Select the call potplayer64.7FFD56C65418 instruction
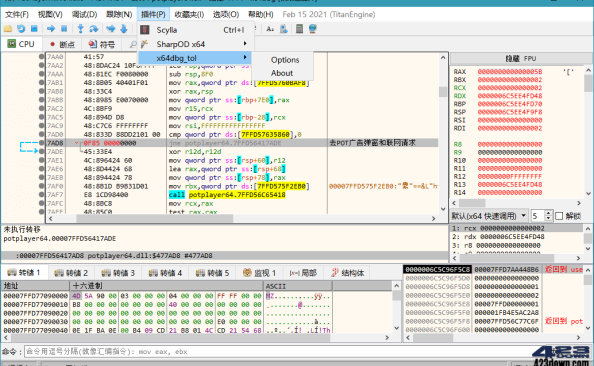This screenshot has height=366, width=594. (227, 195)
